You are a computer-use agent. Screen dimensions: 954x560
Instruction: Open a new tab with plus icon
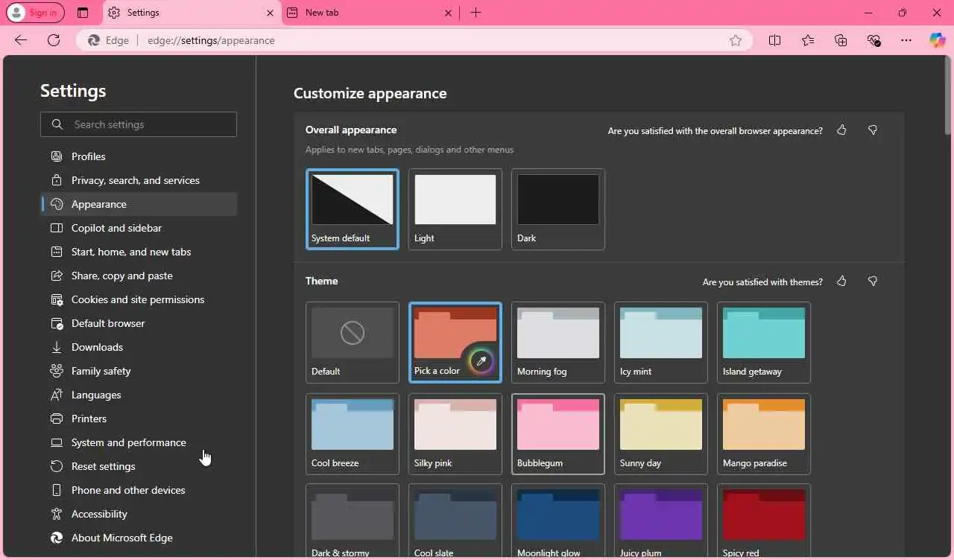coord(476,13)
